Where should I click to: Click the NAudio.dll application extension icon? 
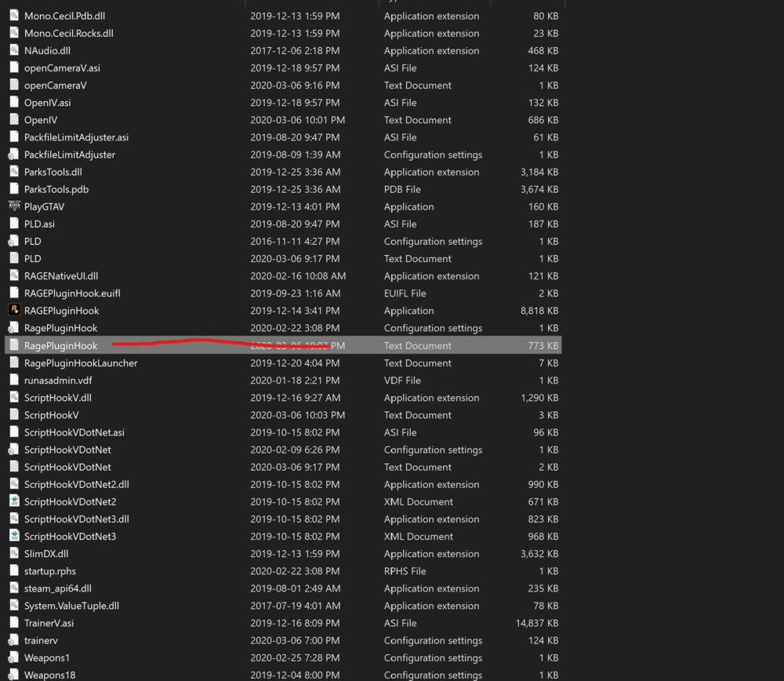(13, 50)
